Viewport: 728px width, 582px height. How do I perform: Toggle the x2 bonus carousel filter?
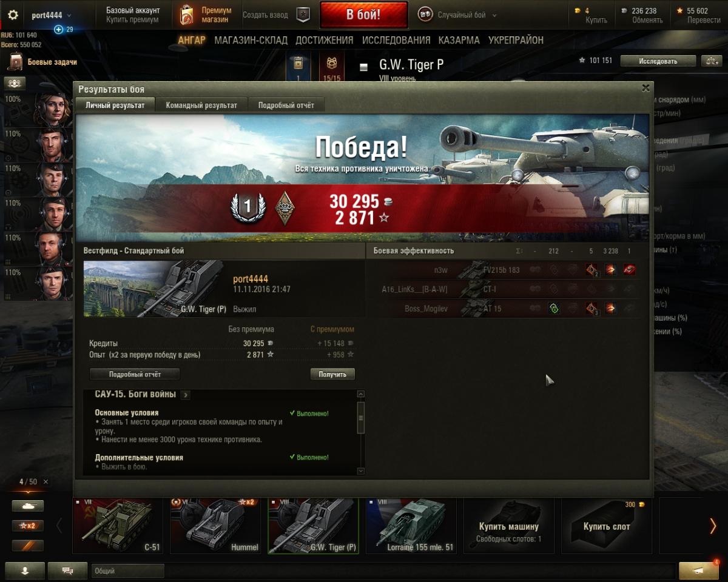click(28, 526)
